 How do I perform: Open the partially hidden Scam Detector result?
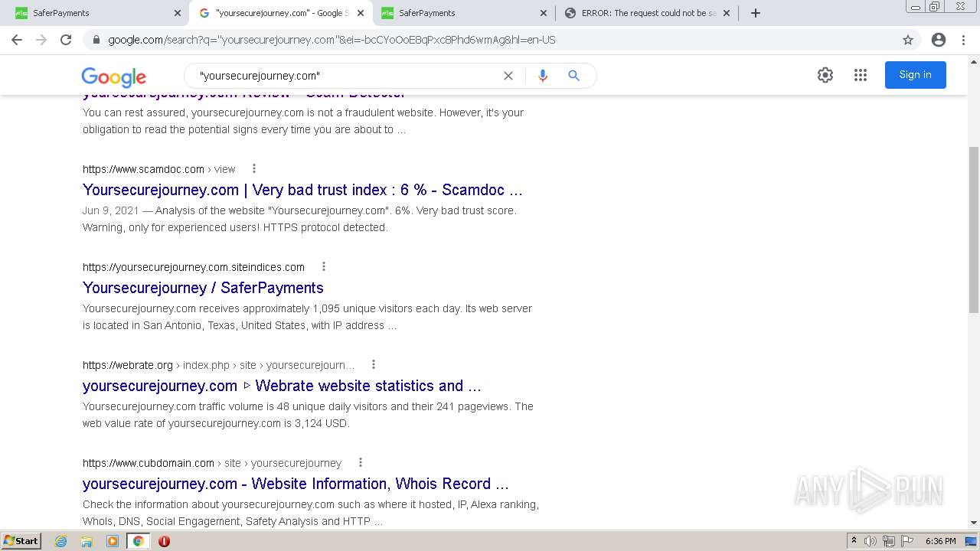pos(243,95)
